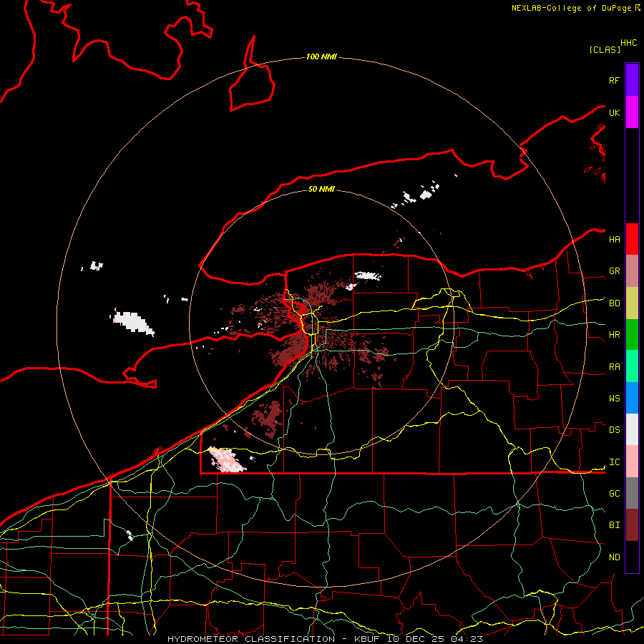Click the HA legend label
Image resolution: width=644 pixels, height=644 pixels.
click(x=614, y=240)
